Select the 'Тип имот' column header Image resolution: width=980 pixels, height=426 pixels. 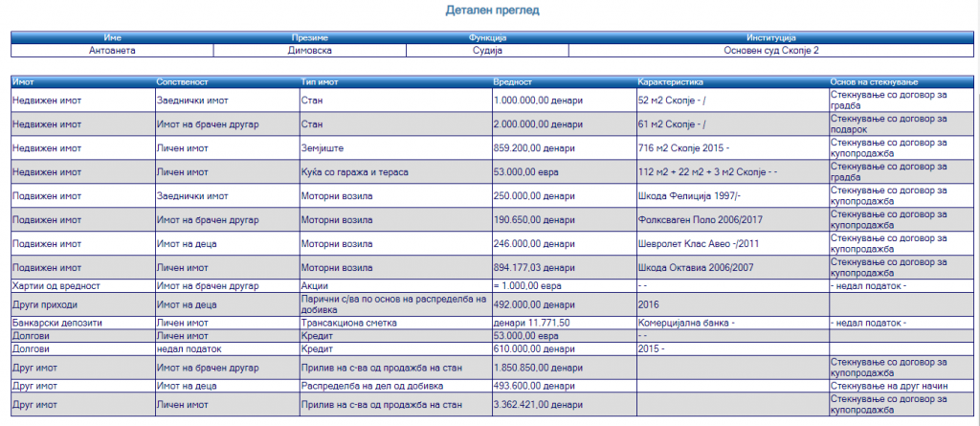point(319,82)
